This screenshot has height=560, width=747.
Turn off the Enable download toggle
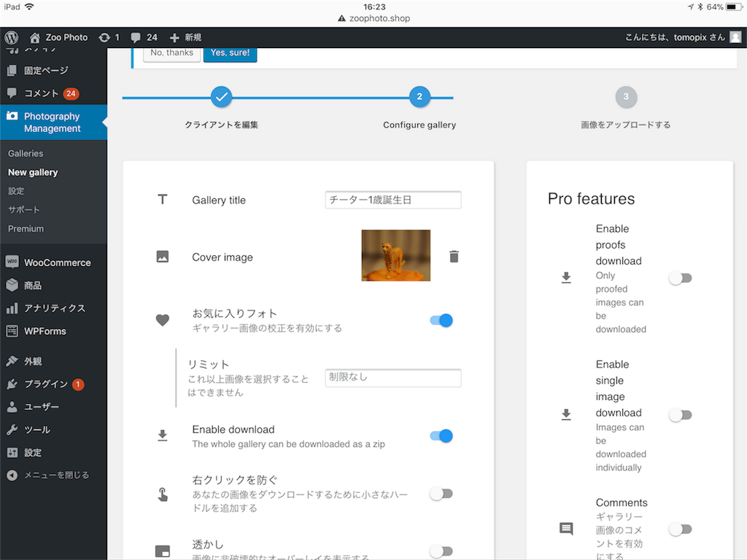441,436
